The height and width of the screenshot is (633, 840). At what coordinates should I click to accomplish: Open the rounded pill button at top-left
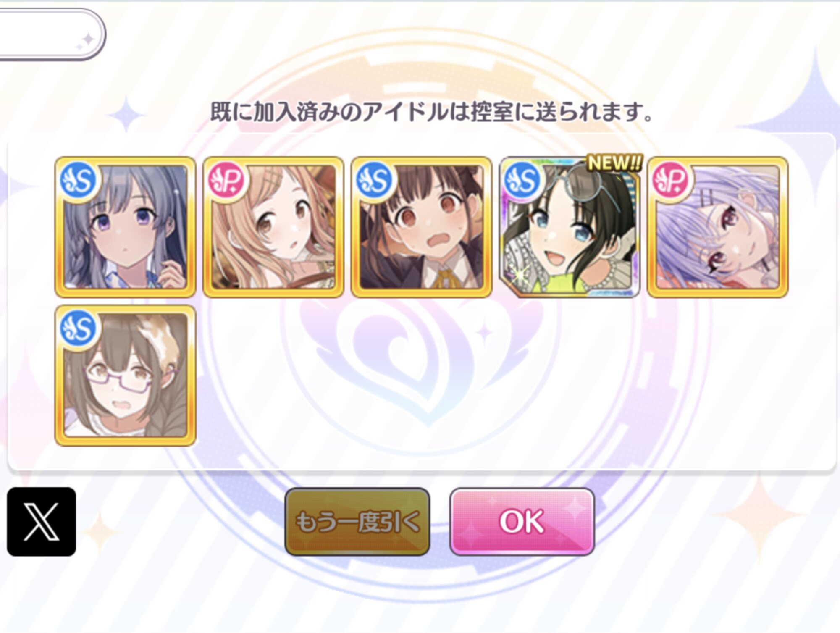pyautogui.click(x=50, y=34)
